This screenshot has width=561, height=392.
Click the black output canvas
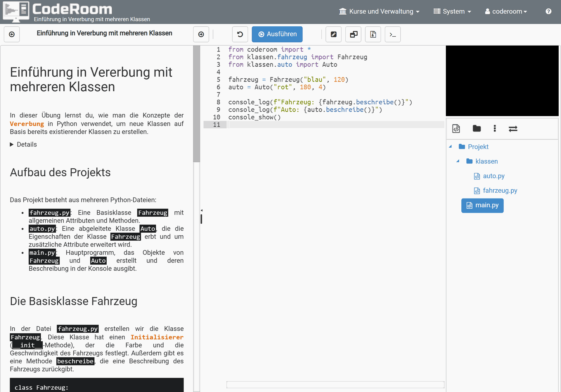(502, 81)
